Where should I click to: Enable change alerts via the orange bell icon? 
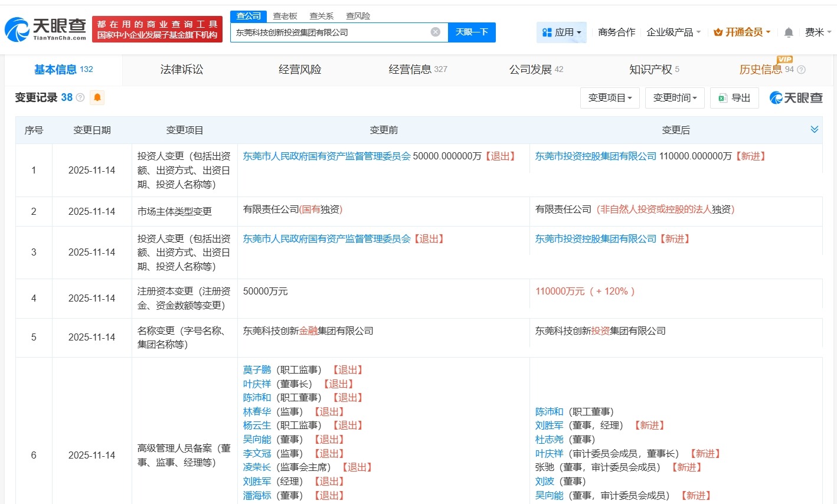pos(97,97)
